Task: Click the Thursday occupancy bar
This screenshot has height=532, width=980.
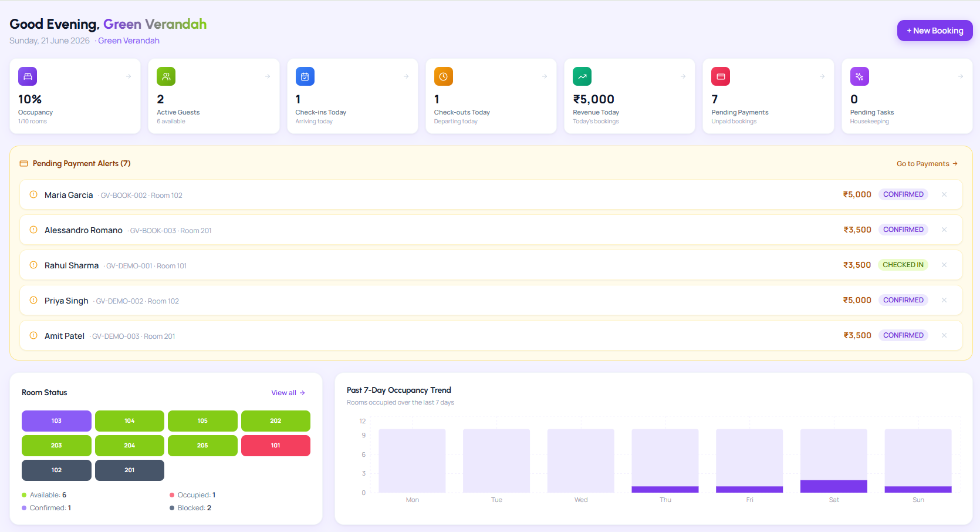Action: click(x=665, y=489)
